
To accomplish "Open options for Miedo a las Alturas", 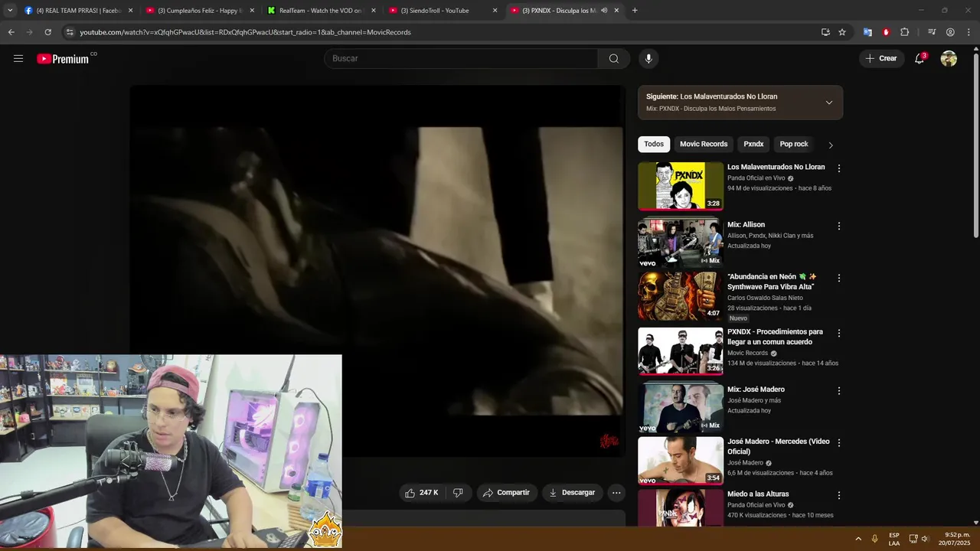I will pyautogui.click(x=839, y=495).
